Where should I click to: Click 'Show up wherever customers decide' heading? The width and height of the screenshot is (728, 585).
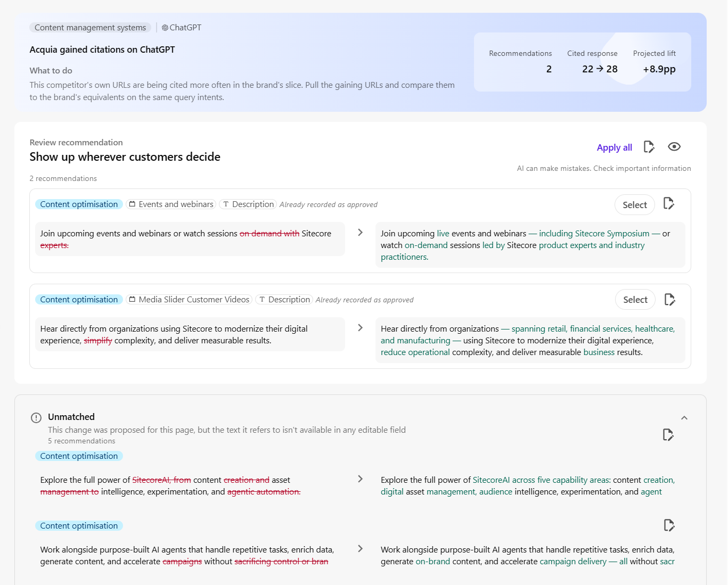125,157
